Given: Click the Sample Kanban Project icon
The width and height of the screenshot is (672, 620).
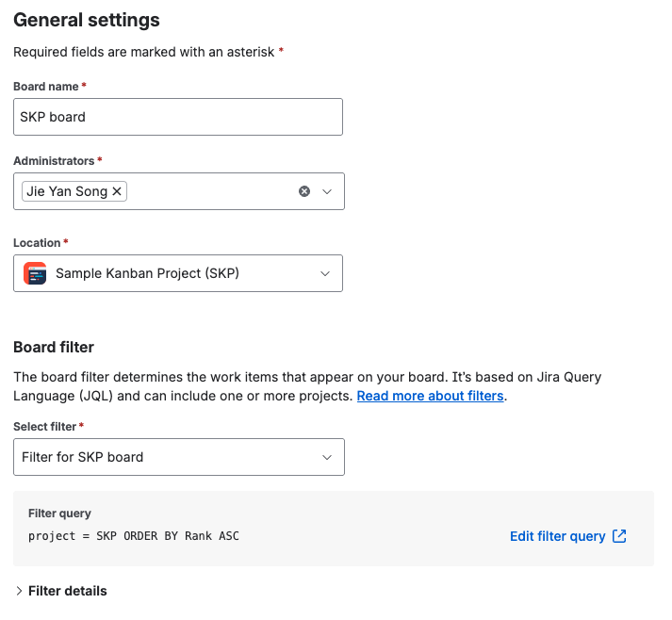Looking at the screenshot, I should tap(35, 273).
